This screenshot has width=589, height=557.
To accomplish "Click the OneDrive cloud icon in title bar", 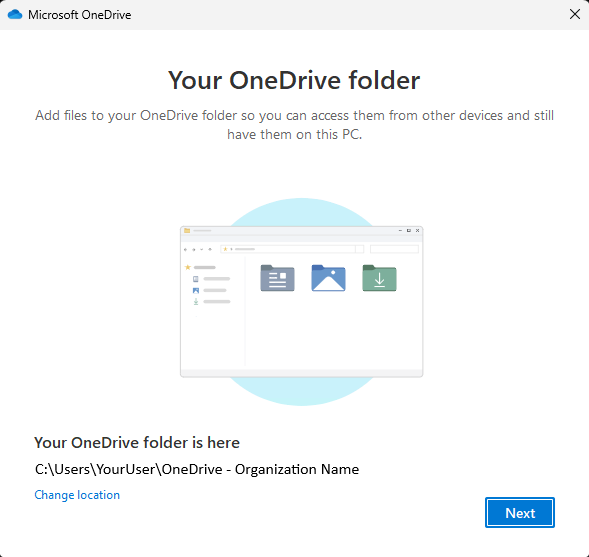I will [15, 15].
